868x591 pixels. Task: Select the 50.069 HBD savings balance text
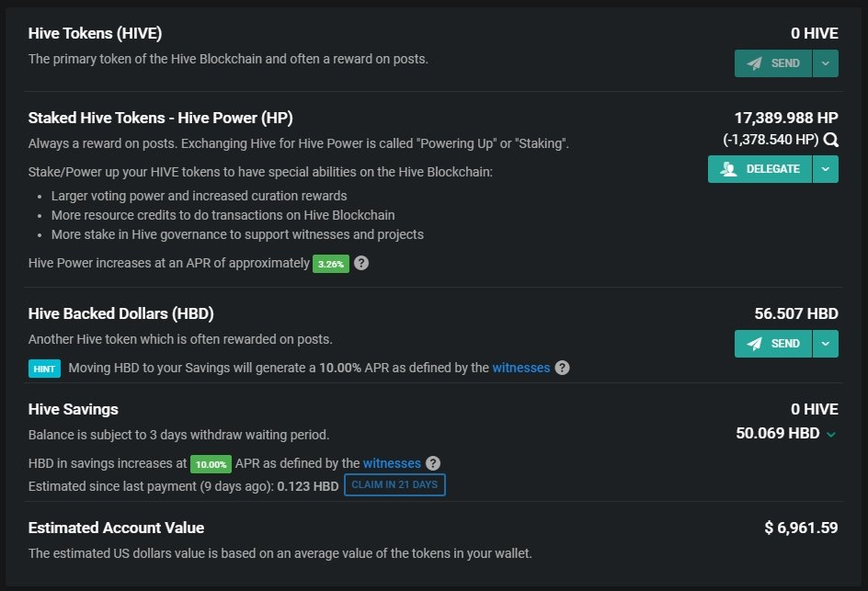coord(778,433)
